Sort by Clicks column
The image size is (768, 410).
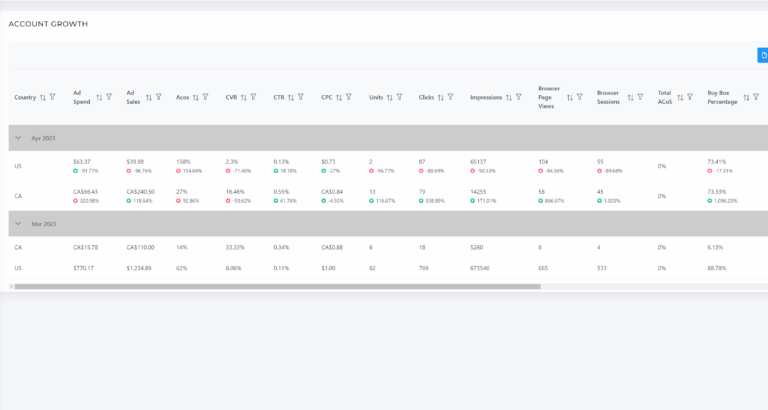click(x=440, y=97)
